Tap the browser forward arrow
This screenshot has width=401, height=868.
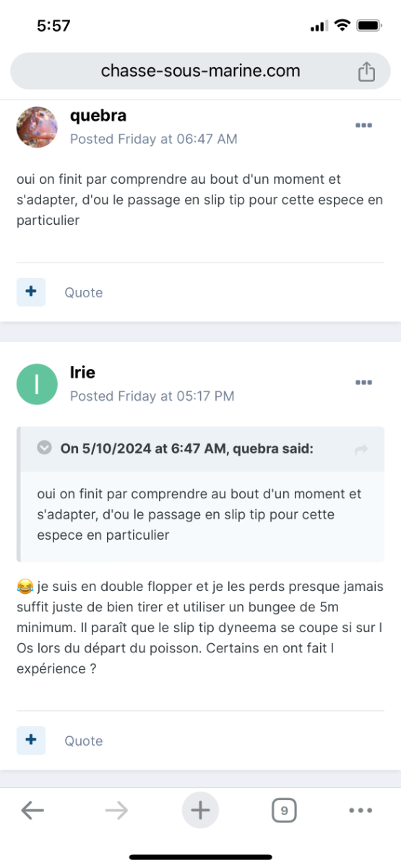click(x=116, y=810)
